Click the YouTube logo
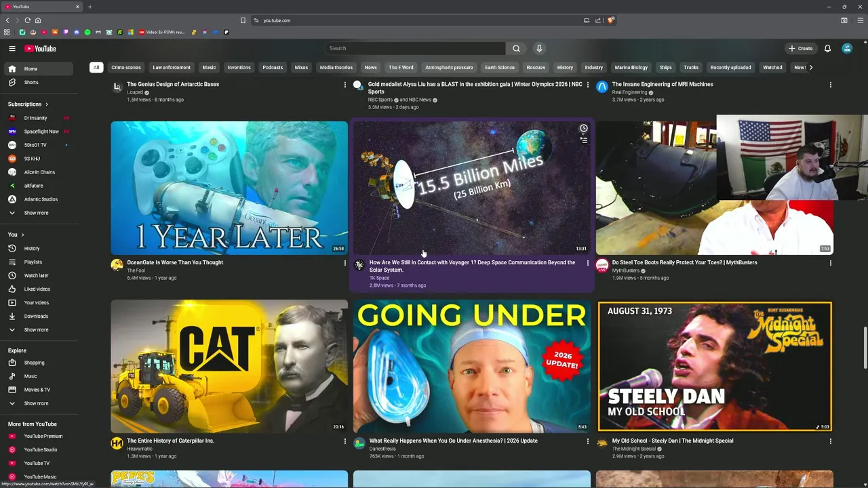The image size is (868, 488). [41, 49]
